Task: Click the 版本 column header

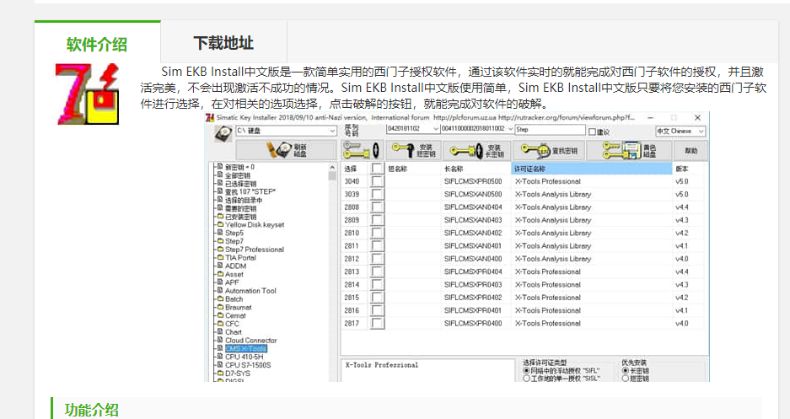Action: 689,168
